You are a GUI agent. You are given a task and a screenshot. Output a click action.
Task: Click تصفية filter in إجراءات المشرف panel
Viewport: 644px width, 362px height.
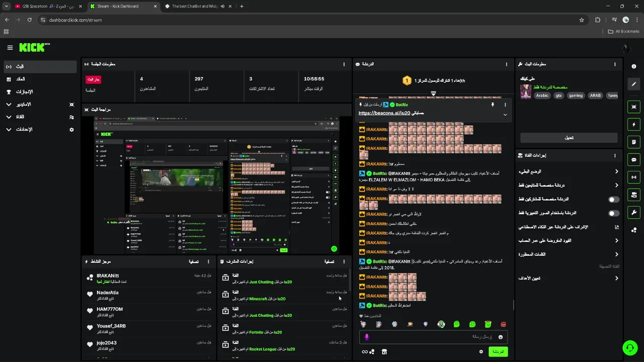click(x=329, y=261)
